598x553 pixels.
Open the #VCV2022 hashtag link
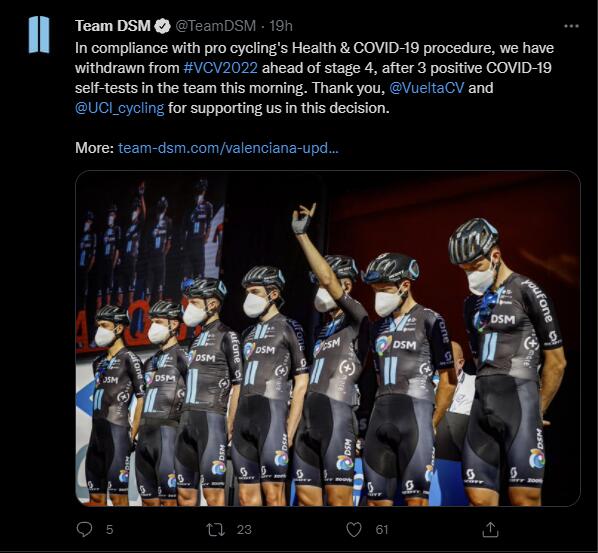pos(220,68)
